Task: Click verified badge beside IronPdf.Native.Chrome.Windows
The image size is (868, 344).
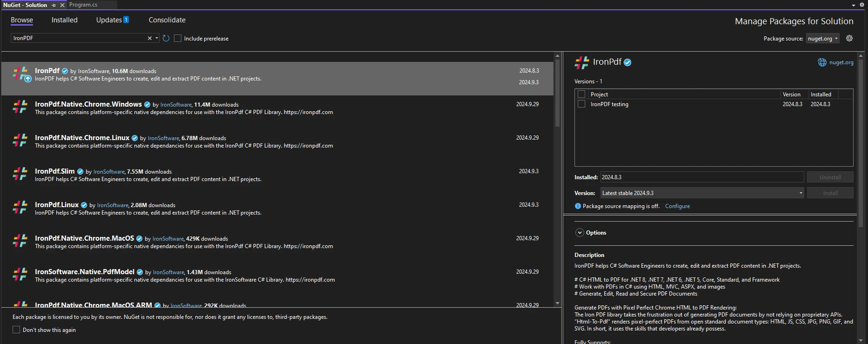Action: coord(147,105)
